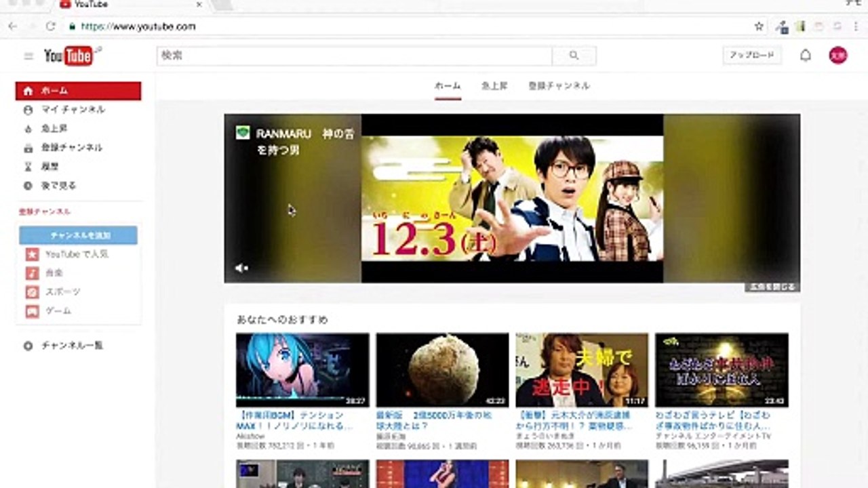The image size is (868, 488).
Task: Click the RANMARU ad channel icon
Action: point(243,133)
